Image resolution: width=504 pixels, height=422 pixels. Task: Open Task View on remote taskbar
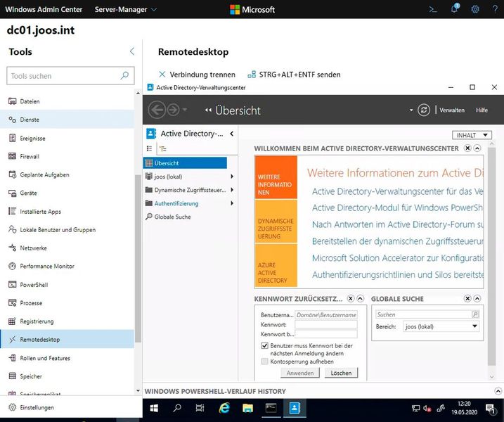click(x=200, y=408)
